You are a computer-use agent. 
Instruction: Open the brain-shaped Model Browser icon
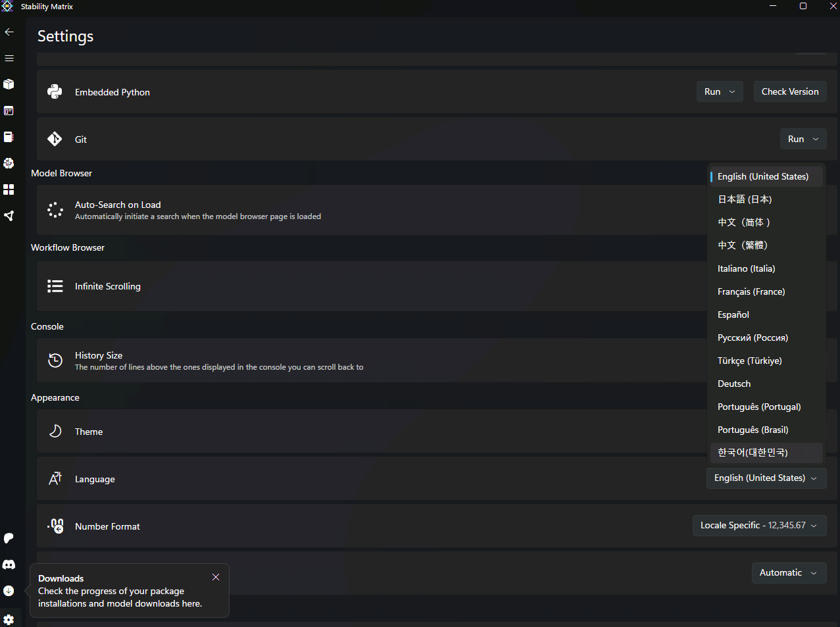[x=9, y=163]
